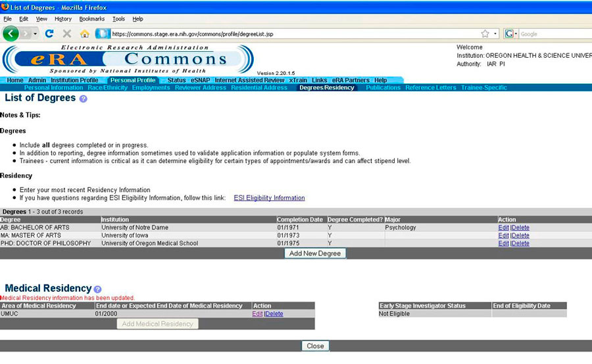592x364 pixels.
Task: Open the File menu
Action: click(7, 19)
